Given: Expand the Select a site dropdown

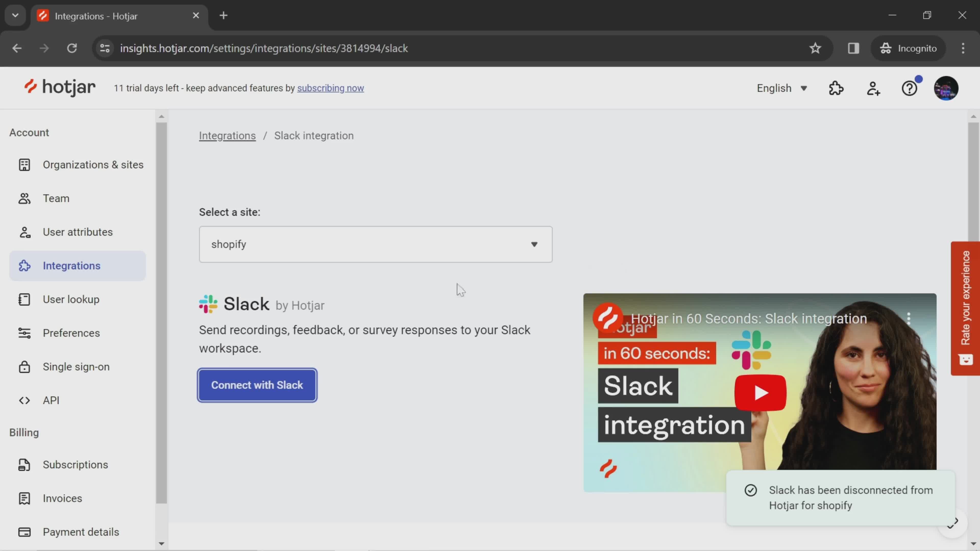Looking at the screenshot, I should [x=375, y=244].
